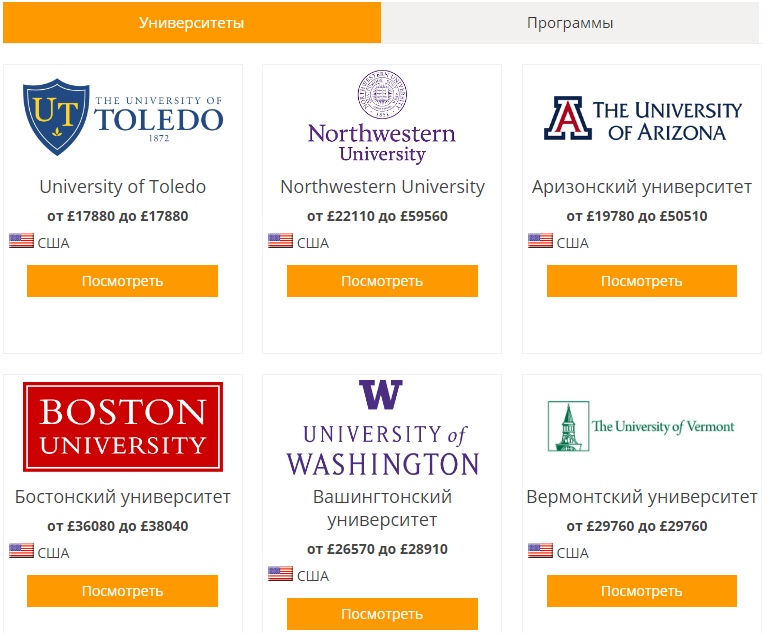Click Посмотреть under Аризонский университет
The image size is (766, 633).
(x=642, y=281)
